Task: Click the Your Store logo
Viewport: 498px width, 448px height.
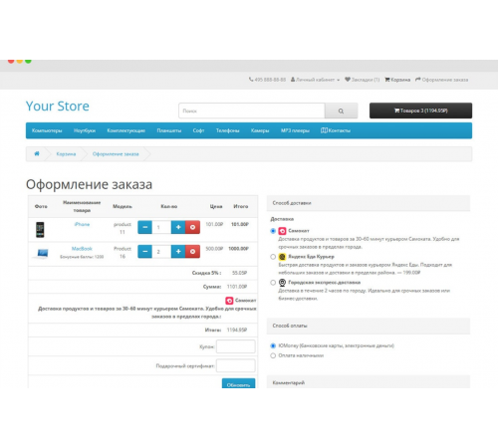Action: (x=58, y=107)
